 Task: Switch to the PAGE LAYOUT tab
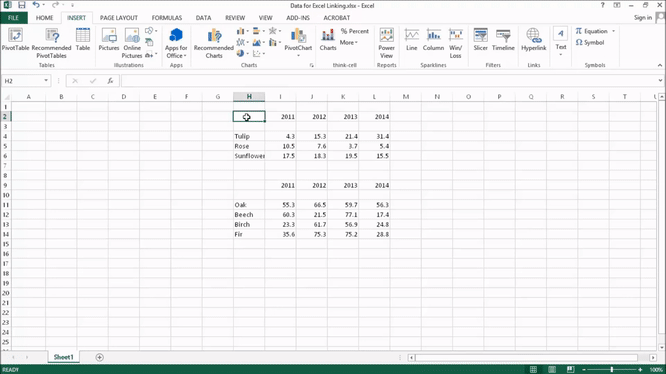[x=119, y=18]
